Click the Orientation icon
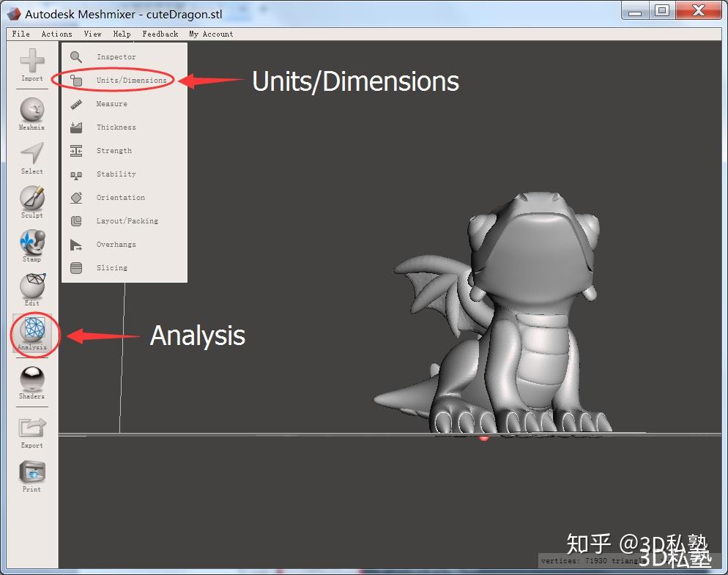The width and height of the screenshot is (728, 575). point(76,198)
